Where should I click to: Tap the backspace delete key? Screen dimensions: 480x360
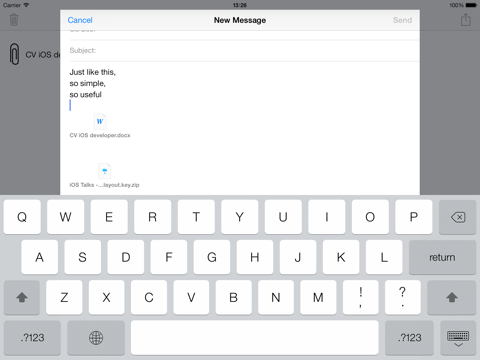click(457, 217)
